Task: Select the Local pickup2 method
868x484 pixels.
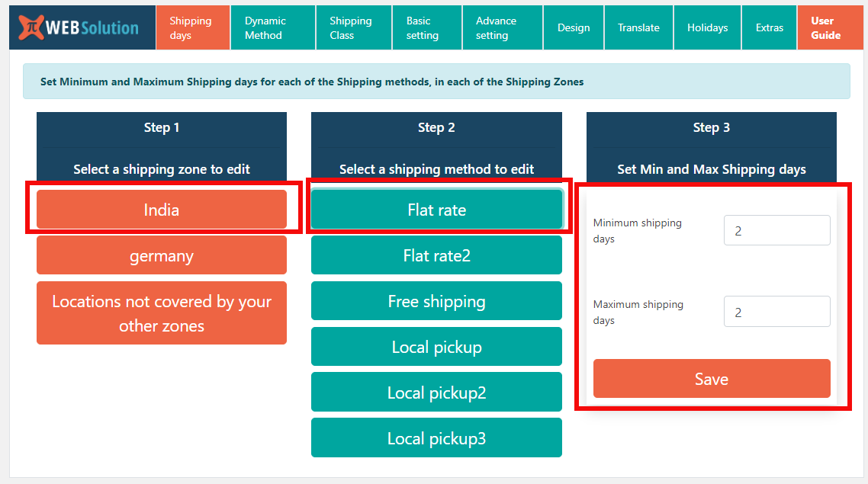Action: pos(436,392)
